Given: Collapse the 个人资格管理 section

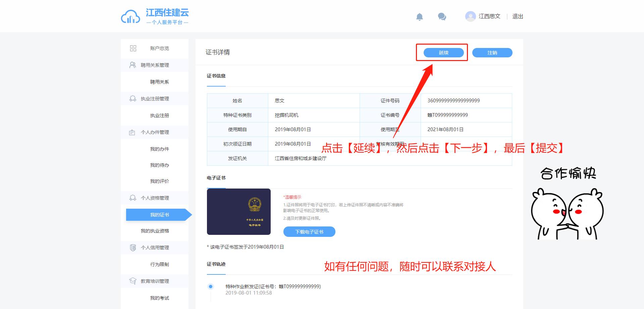Looking at the screenshot, I should 155,198.
